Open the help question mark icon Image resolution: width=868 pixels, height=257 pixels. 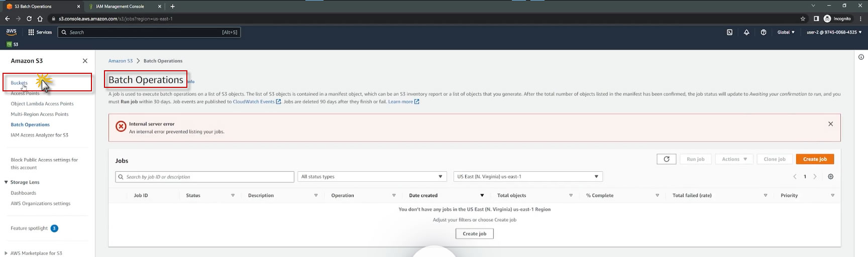(764, 32)
